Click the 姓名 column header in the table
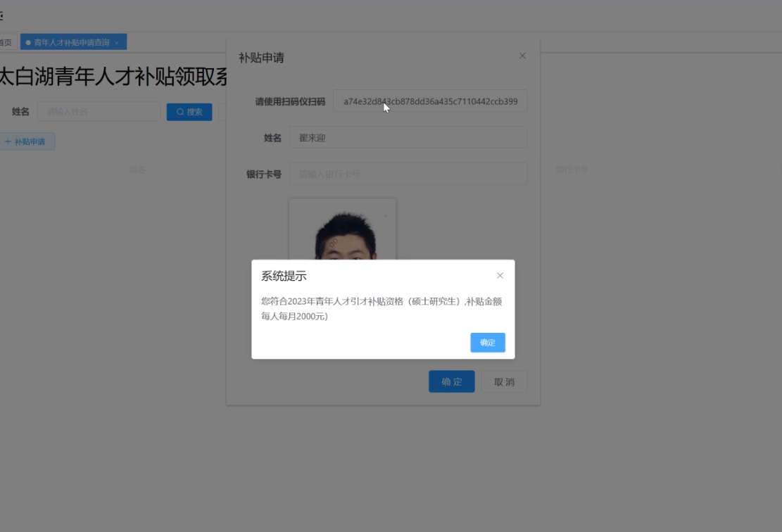The height and width of the screenshot is (532, 782). click(137, 170)
